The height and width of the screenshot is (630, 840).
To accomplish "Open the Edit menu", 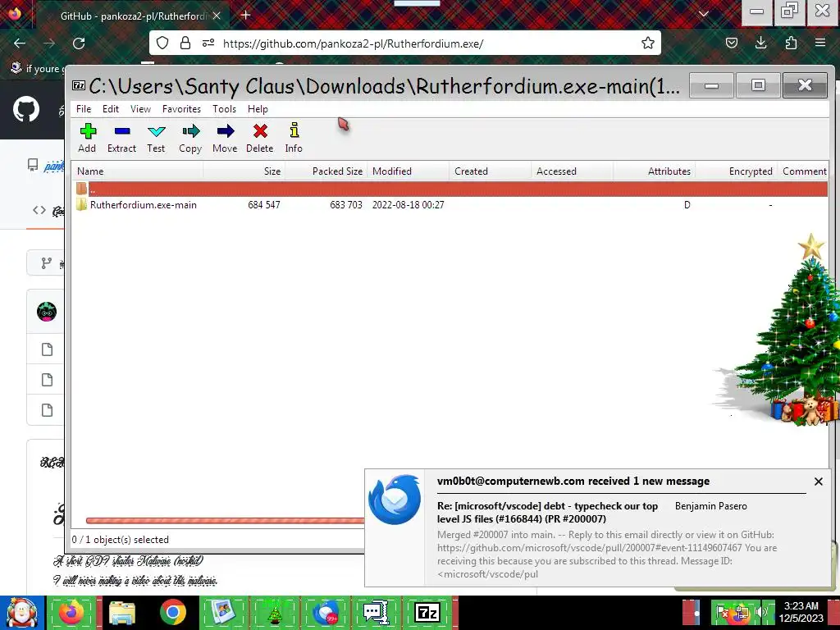I will point(111,109).
